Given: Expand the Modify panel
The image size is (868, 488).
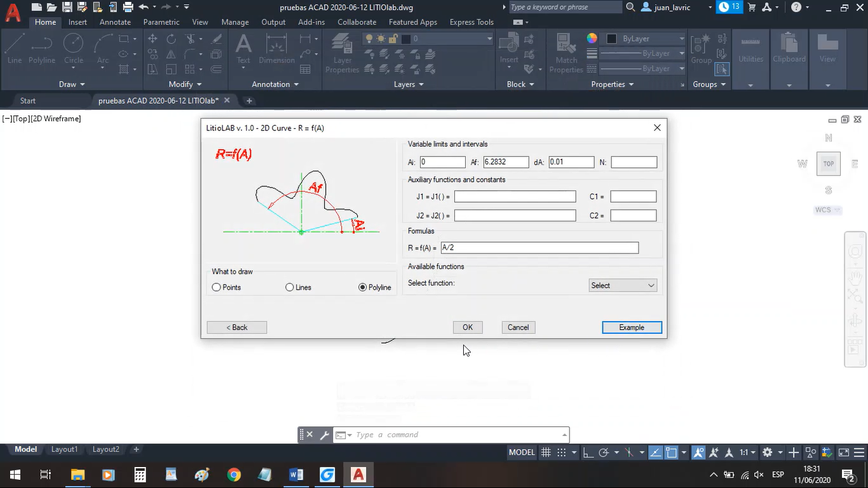Looking at the screenshot, I should click(185, 84).
